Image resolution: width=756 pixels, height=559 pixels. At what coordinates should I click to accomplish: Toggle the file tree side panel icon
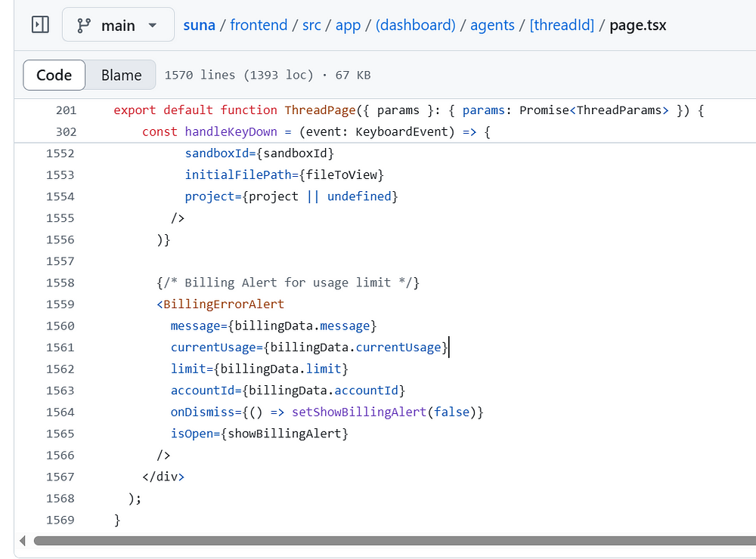point(40,25)
